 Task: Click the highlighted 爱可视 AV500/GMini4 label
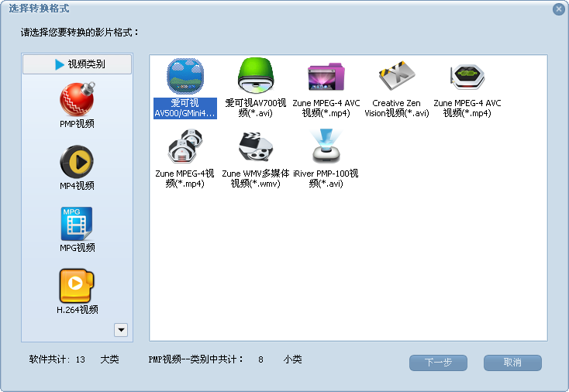[x=185, y=108]
